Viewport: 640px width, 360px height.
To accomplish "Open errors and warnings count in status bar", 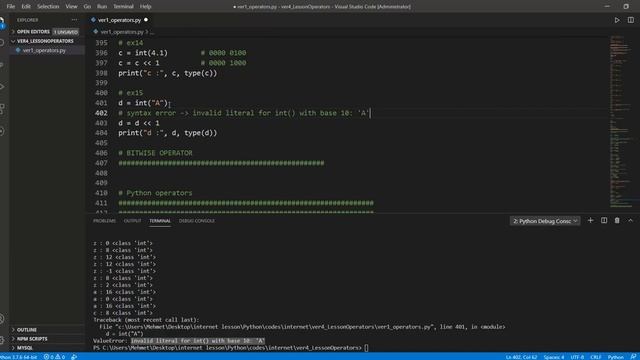I will point(54,357).
